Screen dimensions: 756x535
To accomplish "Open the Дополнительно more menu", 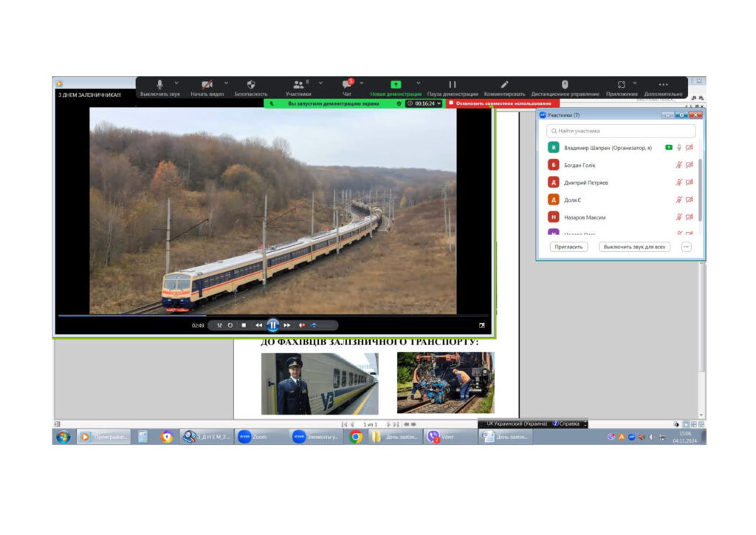I will pos(664,84).
